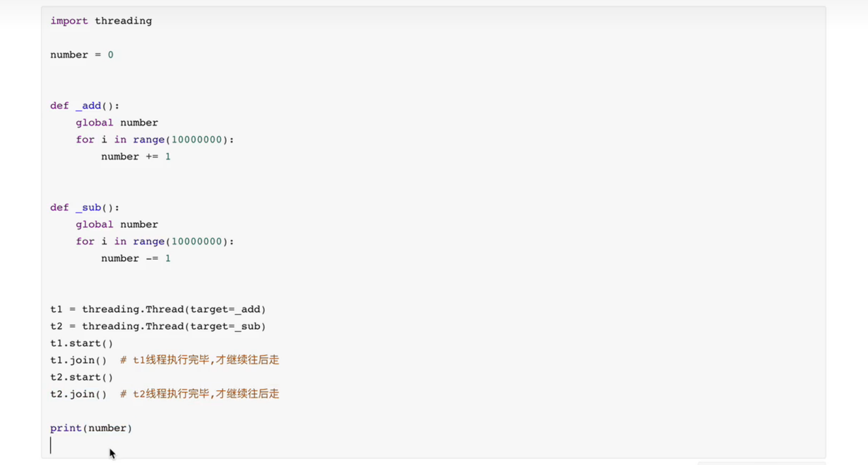Click the "t1.start()" call

(82, 343)
